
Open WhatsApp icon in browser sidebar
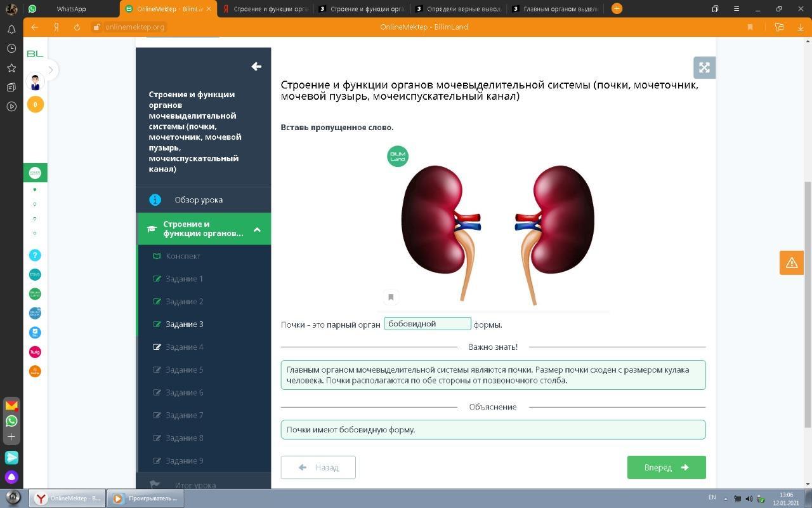pos(11,421)
